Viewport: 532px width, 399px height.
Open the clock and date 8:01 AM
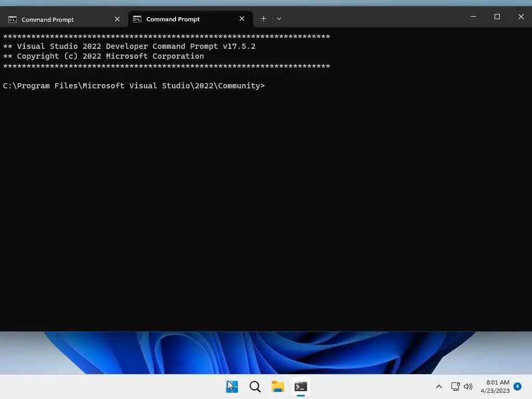[495, 387]
